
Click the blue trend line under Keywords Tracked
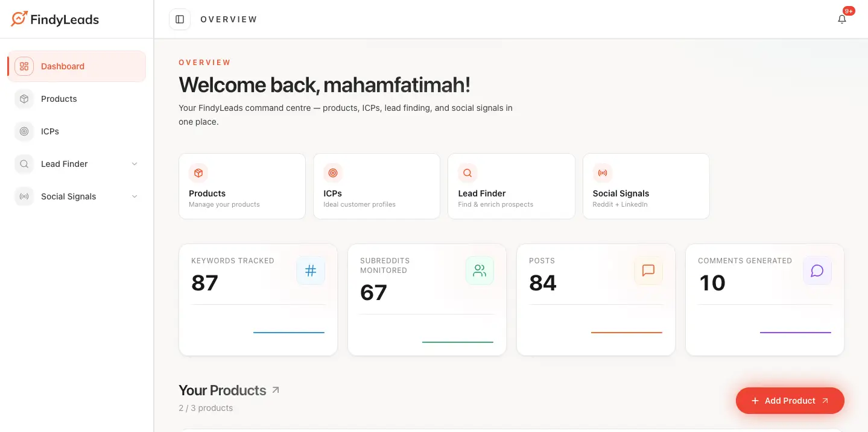289,333
